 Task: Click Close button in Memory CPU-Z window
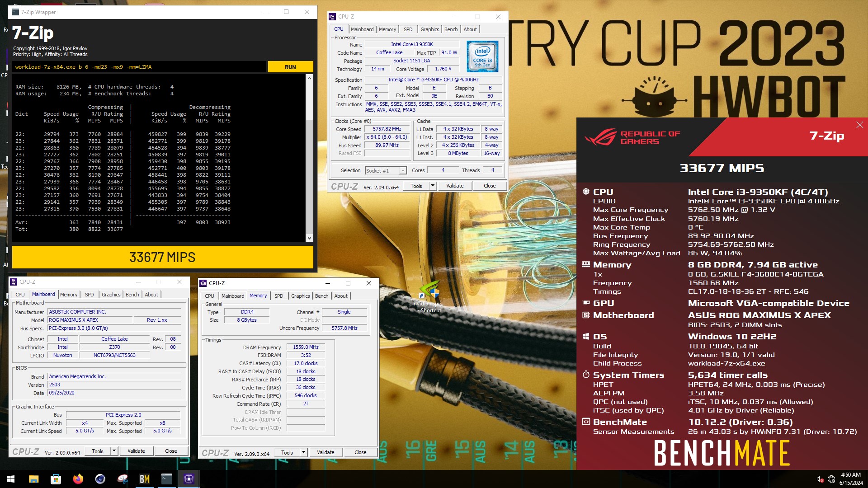pyautogui.click(x=360, y=452)
